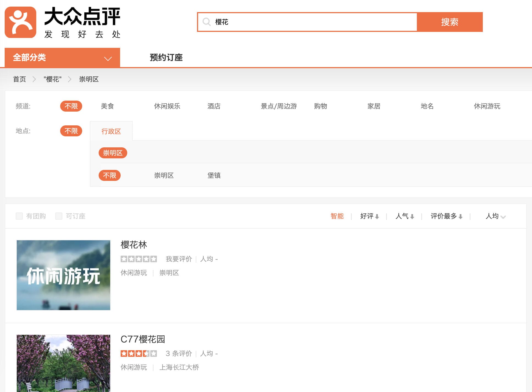
Task: Select the 不限 option for 频道
Action: tap(71, 106)
